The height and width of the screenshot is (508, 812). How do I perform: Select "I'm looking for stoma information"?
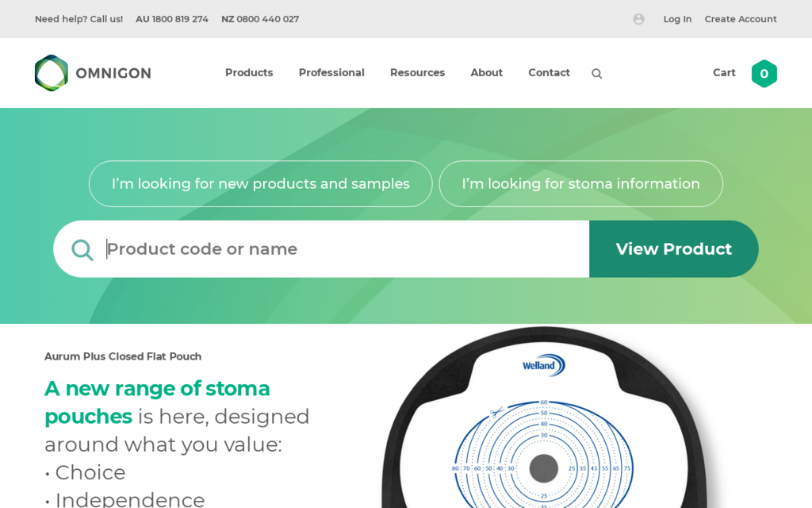point(580,184)
